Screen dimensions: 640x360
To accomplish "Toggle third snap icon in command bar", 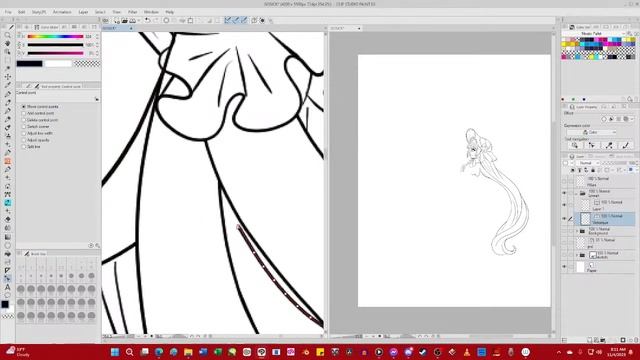I will click(x=244, y=20).
